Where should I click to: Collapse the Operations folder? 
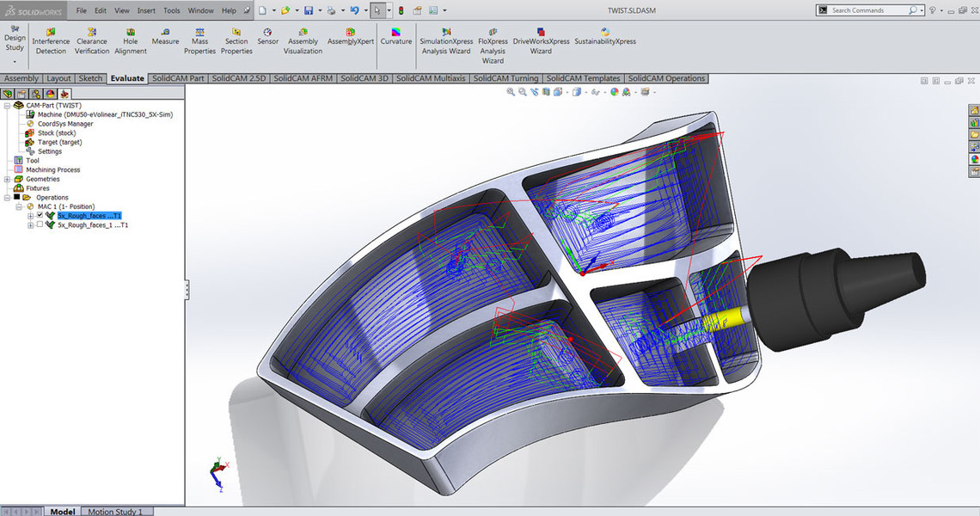(x=8, y=197)
